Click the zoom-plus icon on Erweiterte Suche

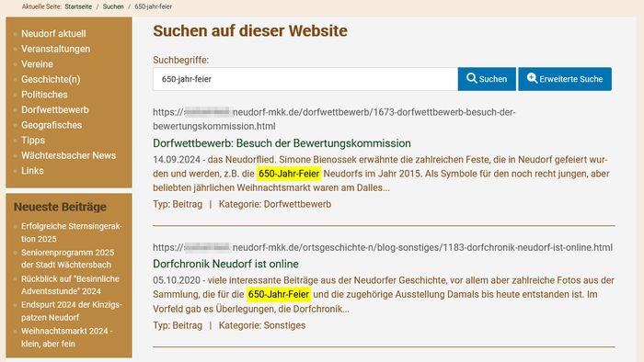pos(532,78)
